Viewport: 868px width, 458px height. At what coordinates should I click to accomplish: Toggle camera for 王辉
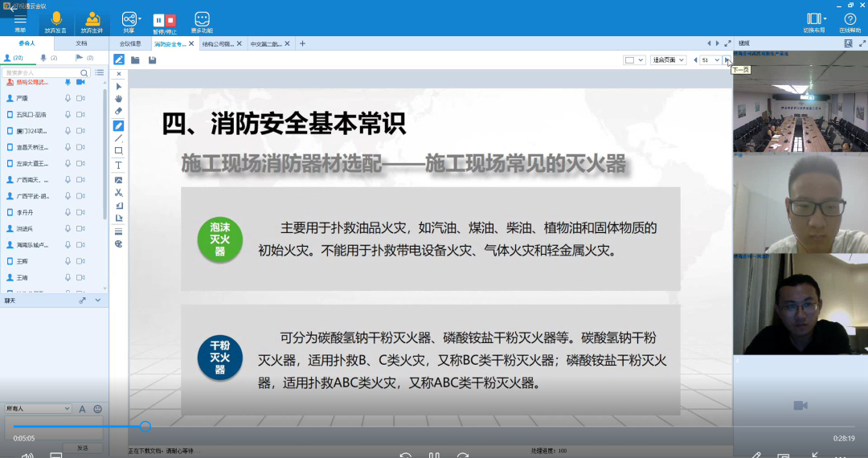(x=80, y=261)
